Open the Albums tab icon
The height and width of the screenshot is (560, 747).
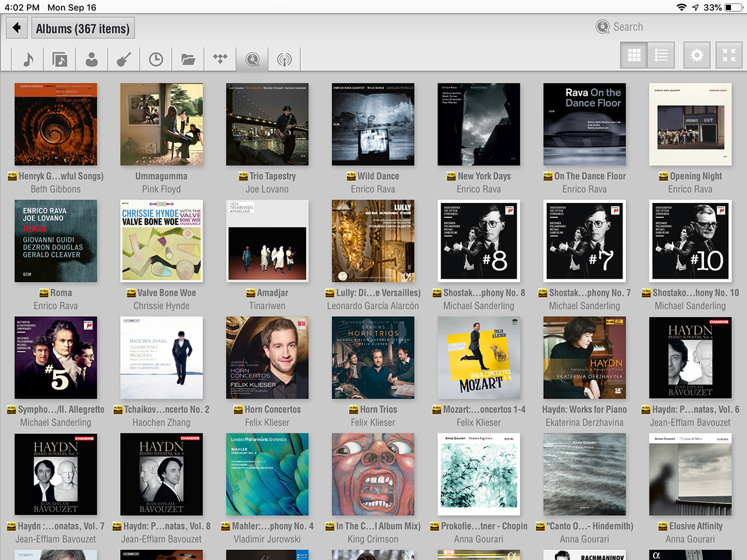(x=60, y=59)
